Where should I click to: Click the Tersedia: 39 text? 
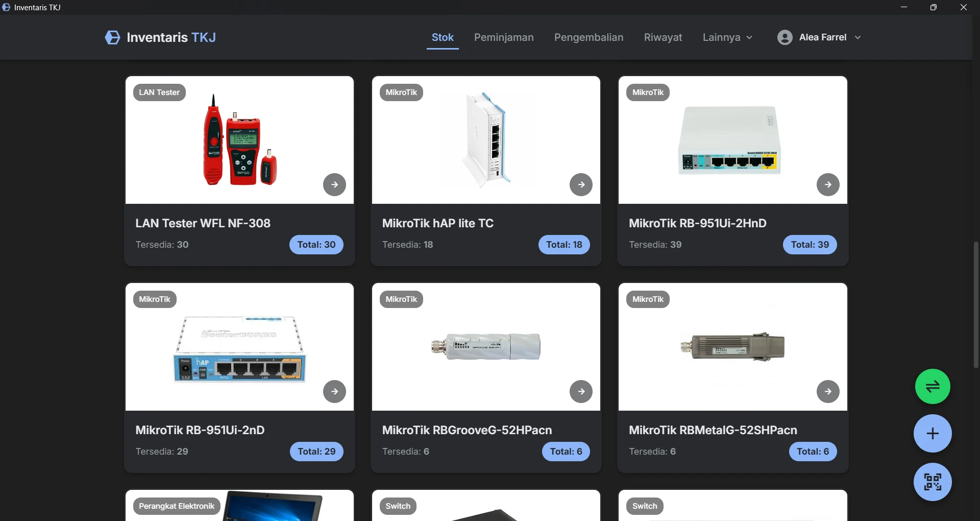[655, 245]
